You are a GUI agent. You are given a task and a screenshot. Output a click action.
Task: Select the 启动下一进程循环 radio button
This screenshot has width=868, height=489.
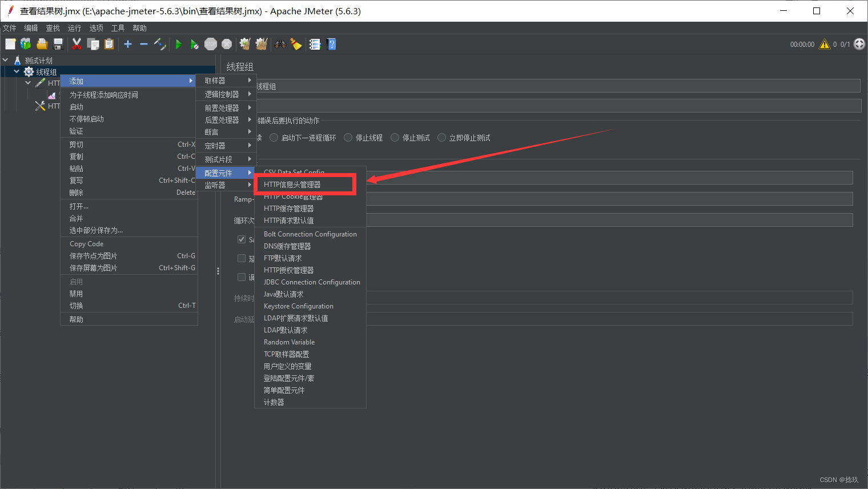click(x=274, y=138)
